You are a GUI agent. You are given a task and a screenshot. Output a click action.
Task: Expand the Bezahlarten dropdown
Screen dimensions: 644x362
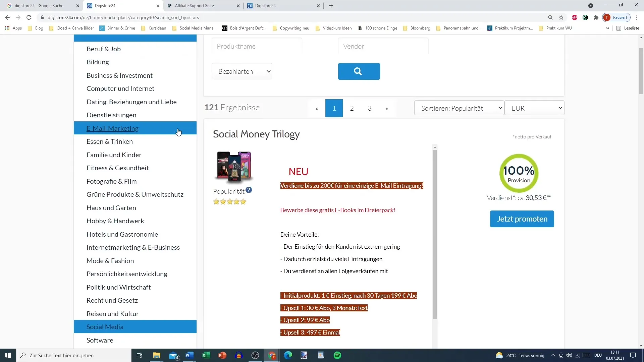pyautogui.click(x=242, y=71)
